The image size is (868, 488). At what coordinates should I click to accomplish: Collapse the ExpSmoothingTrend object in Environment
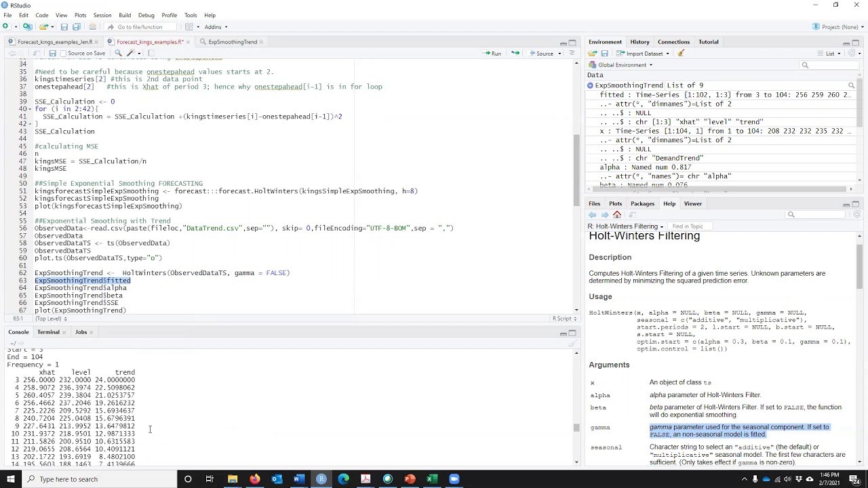click(590, 85)
